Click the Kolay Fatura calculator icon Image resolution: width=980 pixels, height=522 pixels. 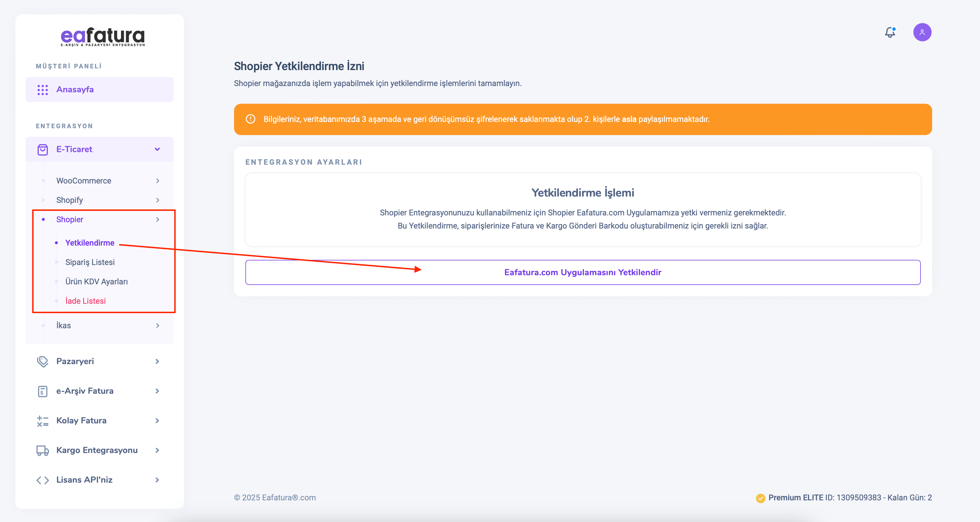[43, 421]
